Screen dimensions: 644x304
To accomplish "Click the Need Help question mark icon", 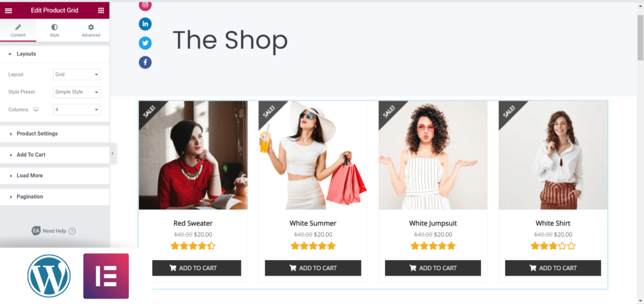I will click(72, 231).
